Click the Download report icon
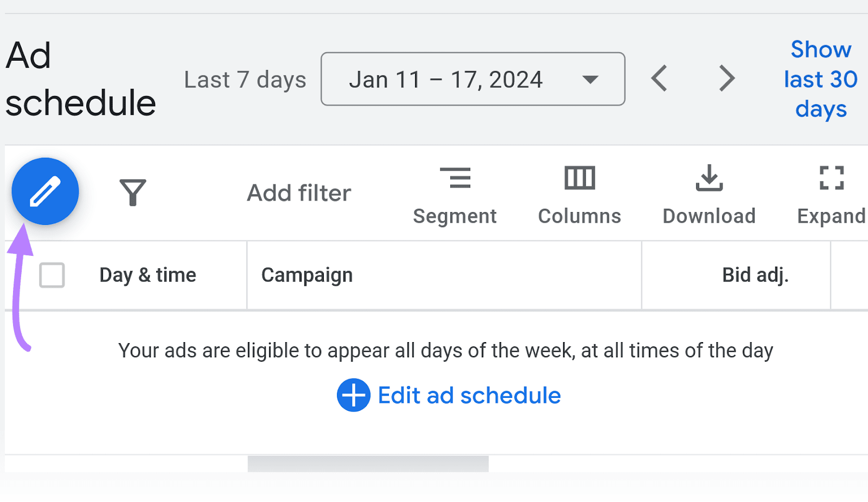Screen dimensions: 868x502 (x=709, y=178)
